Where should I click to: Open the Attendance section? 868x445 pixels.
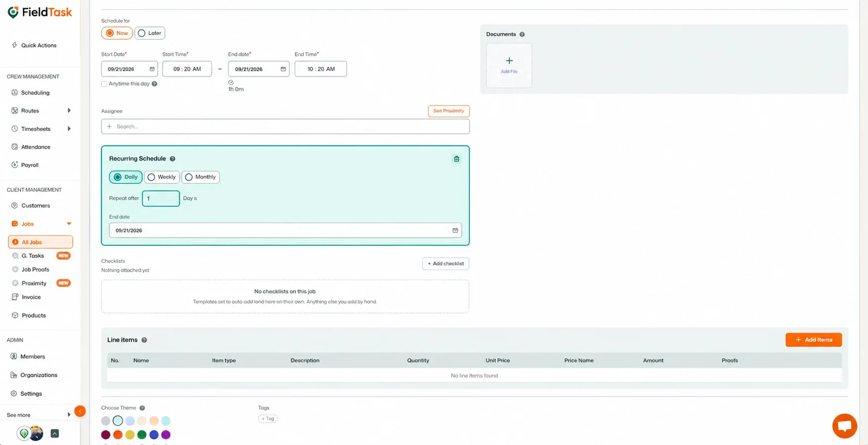point(30,147)
